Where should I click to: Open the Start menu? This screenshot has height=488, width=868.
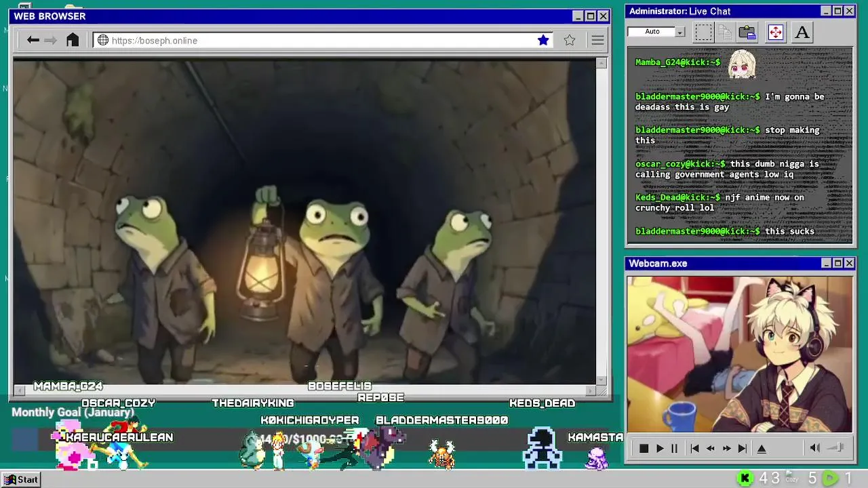click(22, 479)
